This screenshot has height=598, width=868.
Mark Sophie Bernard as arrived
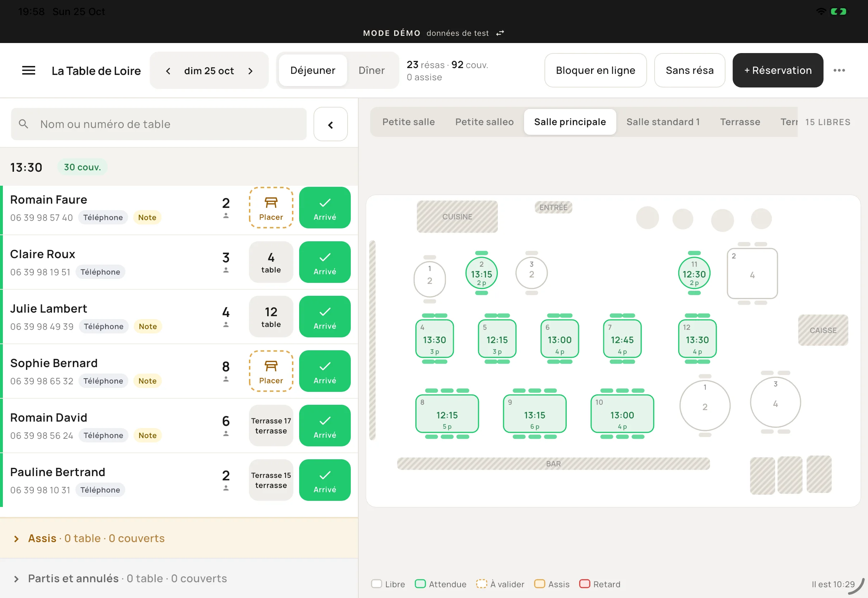click(x=325, y=371)
